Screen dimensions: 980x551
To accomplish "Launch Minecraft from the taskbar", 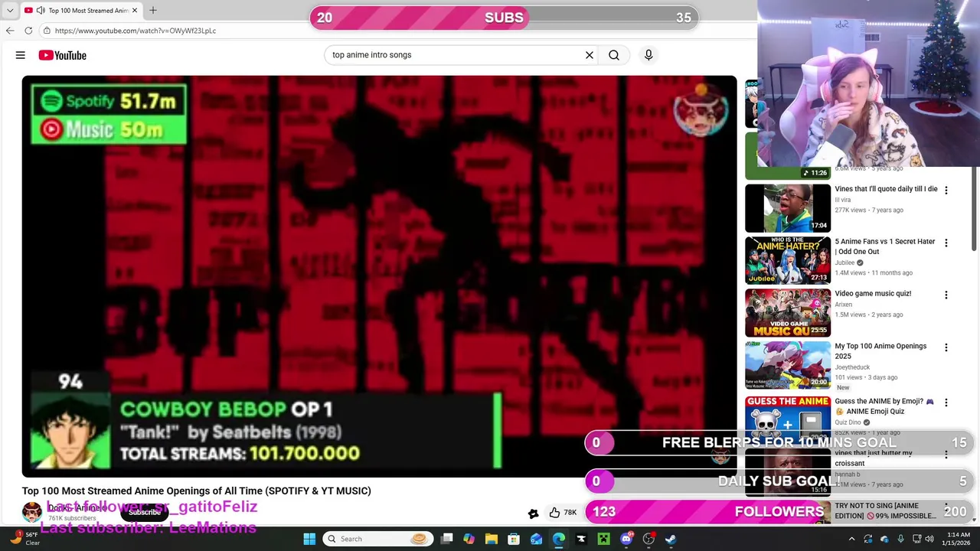I will click(x=603, y=539).
